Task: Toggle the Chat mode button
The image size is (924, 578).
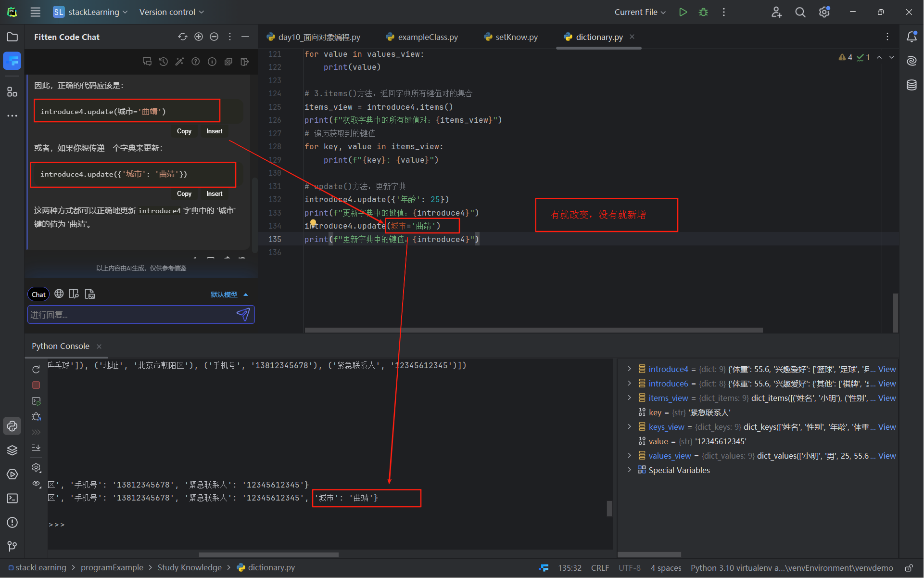Action: (38, 295)
